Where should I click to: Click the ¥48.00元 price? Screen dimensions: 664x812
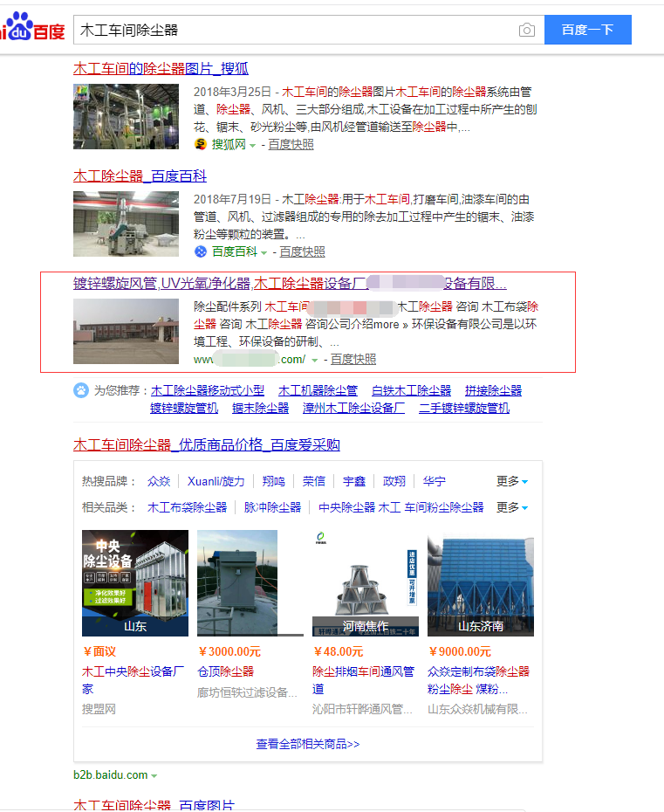click(338, 651)
